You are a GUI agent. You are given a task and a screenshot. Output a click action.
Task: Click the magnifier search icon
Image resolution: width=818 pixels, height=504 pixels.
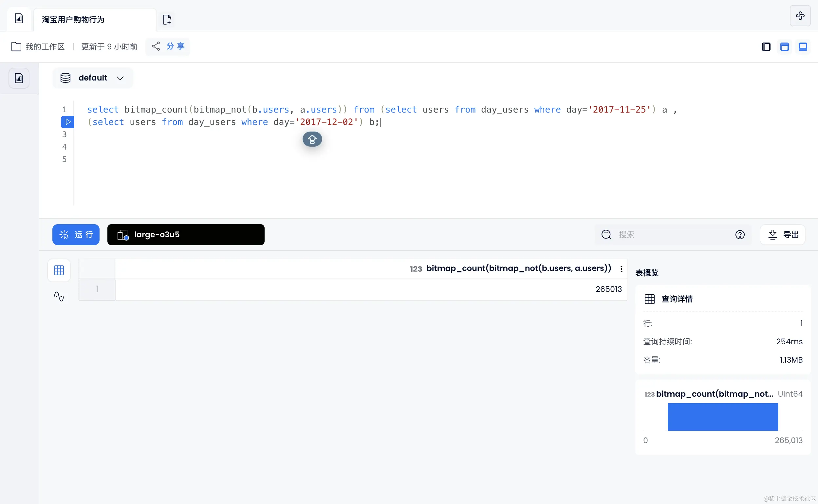(x=606, y=235)
